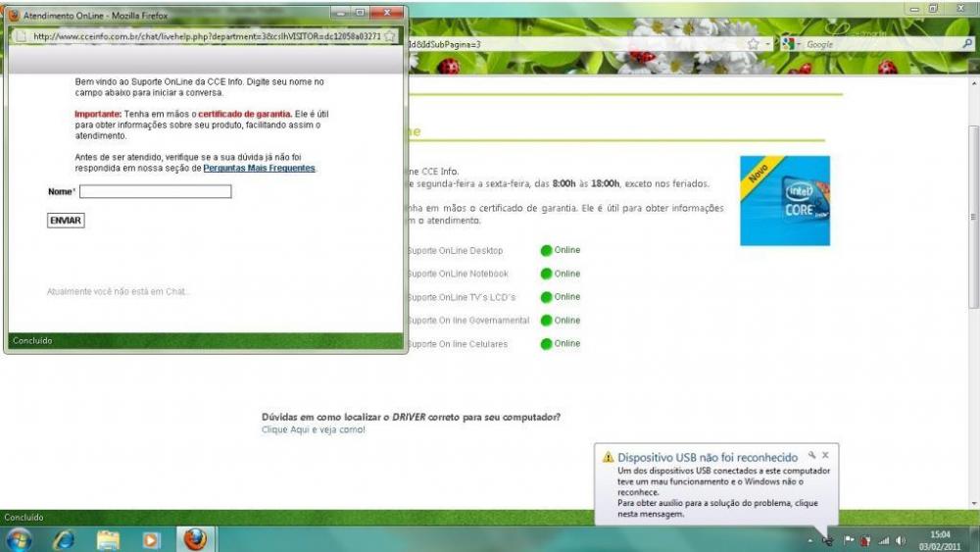Click the ENVIAR button

point(66,221)
